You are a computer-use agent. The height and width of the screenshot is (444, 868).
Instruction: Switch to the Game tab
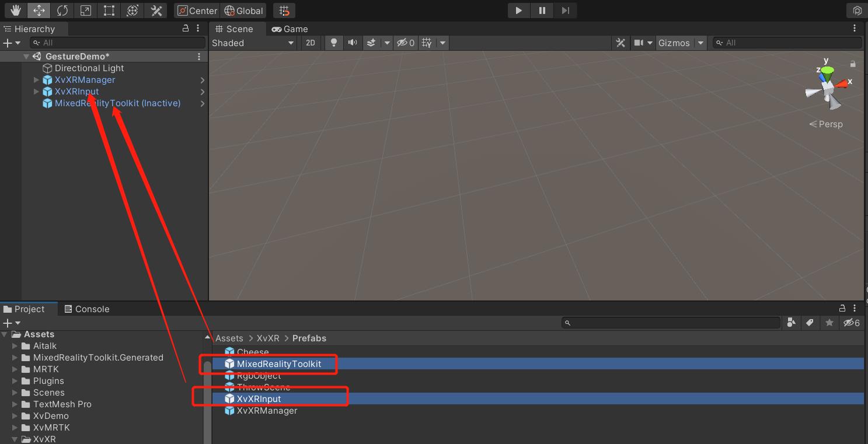(290, 29)
